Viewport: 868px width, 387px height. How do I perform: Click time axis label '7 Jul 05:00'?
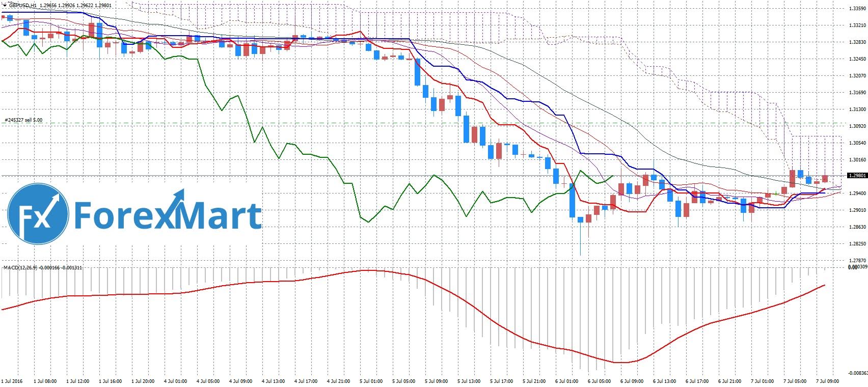click(x=795, y=381)
